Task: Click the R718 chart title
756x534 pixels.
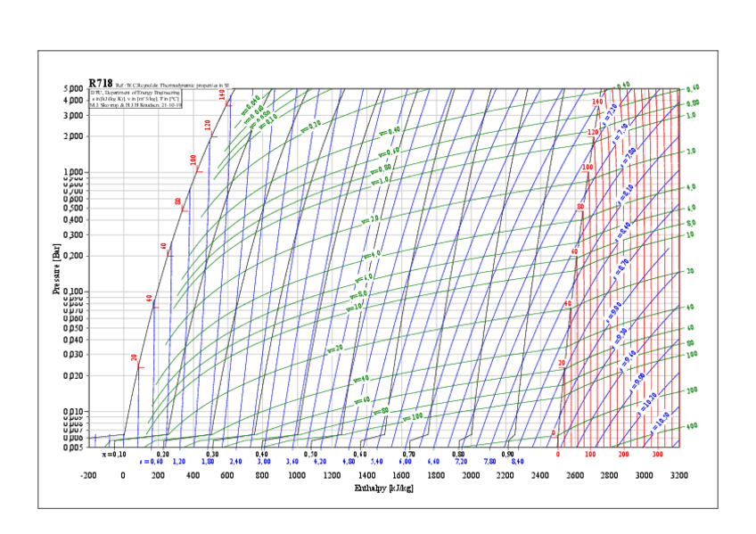Action: tap(100, 83)
